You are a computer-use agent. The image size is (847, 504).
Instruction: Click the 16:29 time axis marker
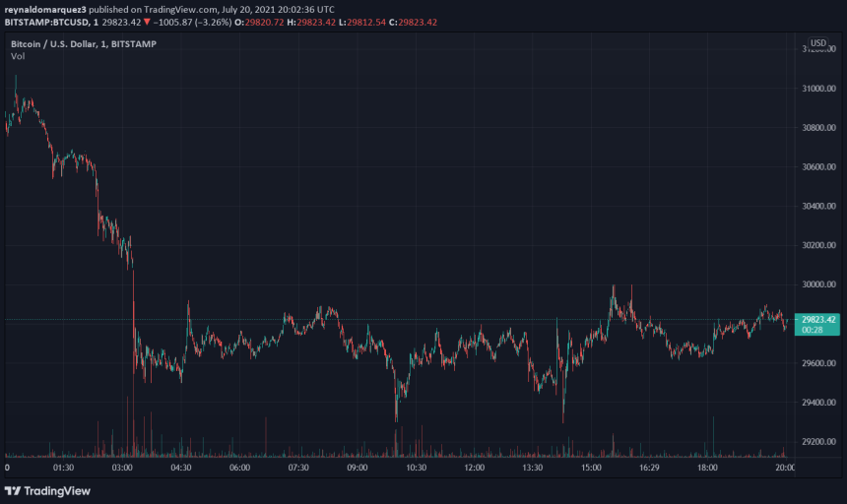pos(649,469)
